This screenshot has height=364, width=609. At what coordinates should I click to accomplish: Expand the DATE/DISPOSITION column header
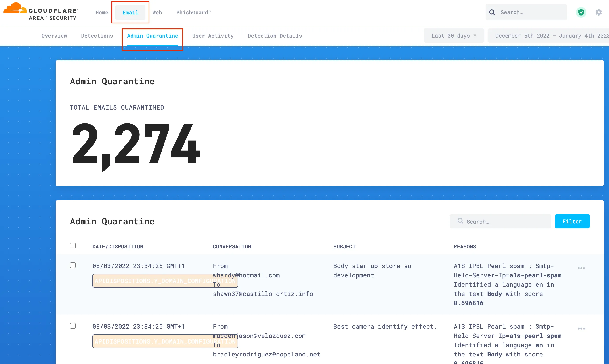[118, 246]
